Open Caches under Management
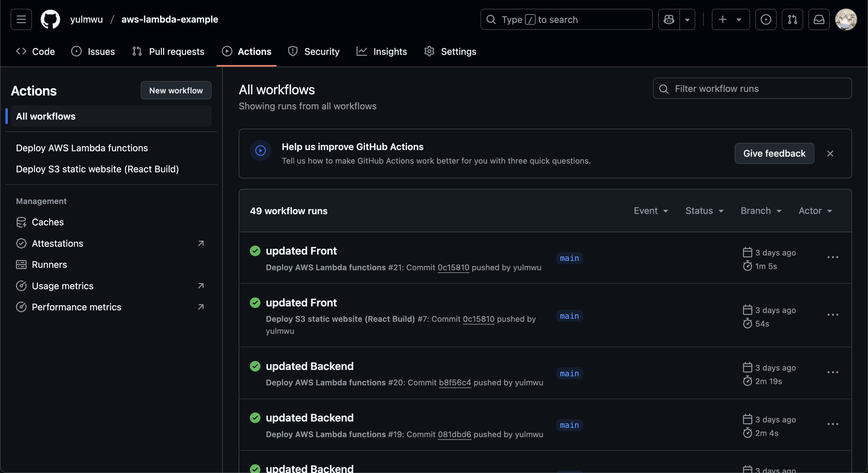 coord(48,222)
